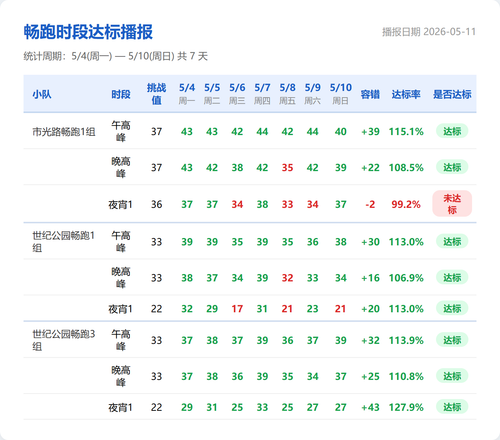Viewport: 500px width, 440px height.
Task: Click the 容错 column header
Action: coord(370,94)
